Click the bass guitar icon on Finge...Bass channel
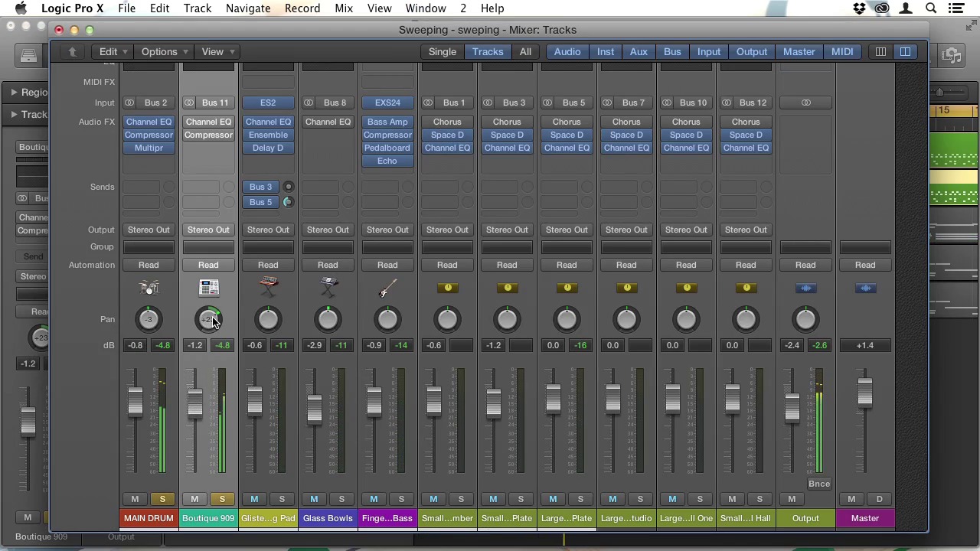 387,289
